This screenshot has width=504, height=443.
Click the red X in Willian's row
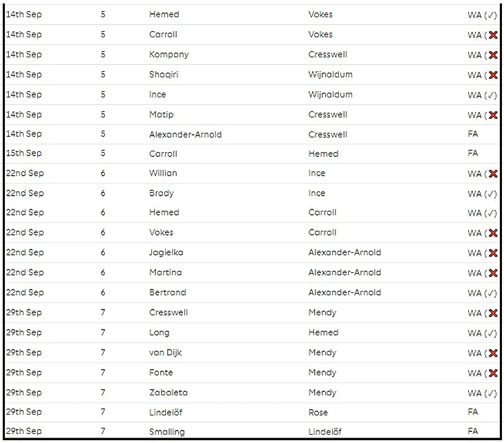(x=493, y=174)
